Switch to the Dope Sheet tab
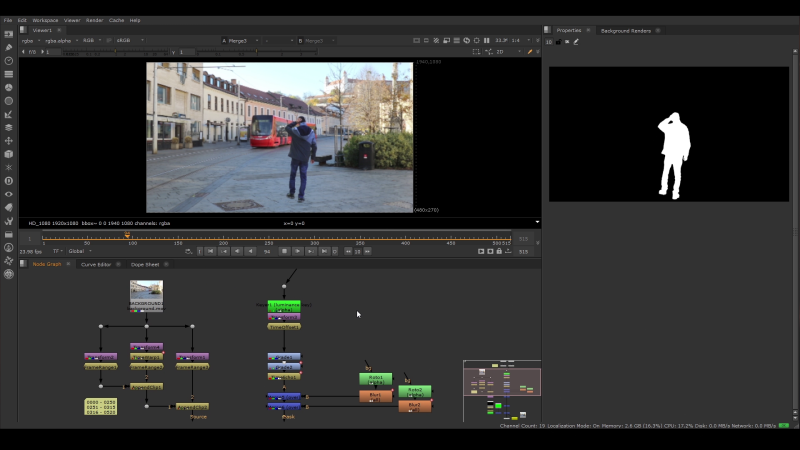The width and height of the screenshot is (800, 450). (x=145, y=264)
